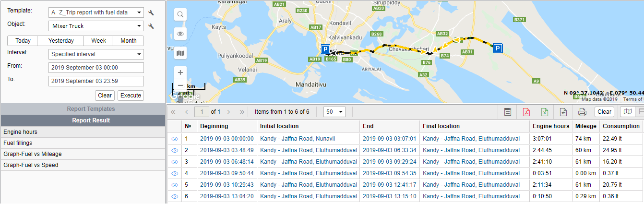Open object properties wrench next to Mixer Truck
Screen dimensions: 644x204
point(151,26)
